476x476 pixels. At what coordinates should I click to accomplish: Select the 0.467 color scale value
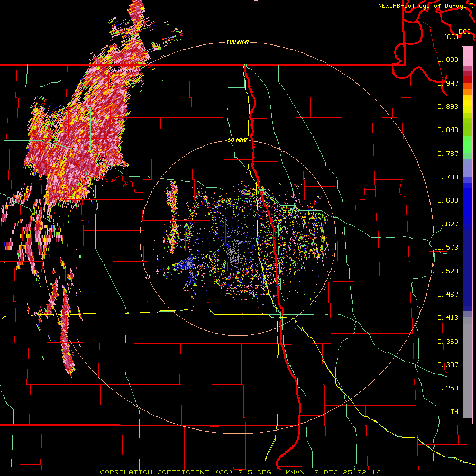tap(448, 295)
